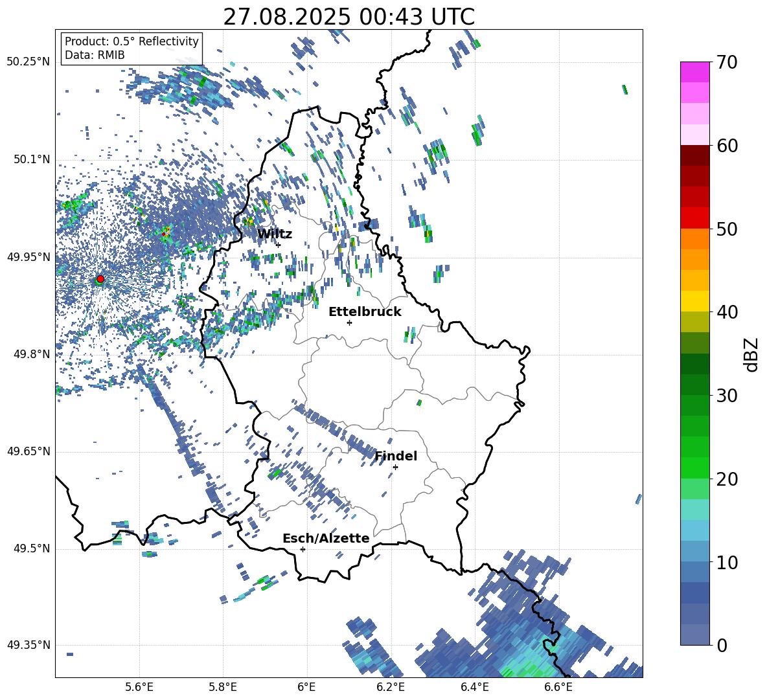Click the plus marker below Findel
The height and width of the screenshot is (700, 767).
[x=395, y=468]
